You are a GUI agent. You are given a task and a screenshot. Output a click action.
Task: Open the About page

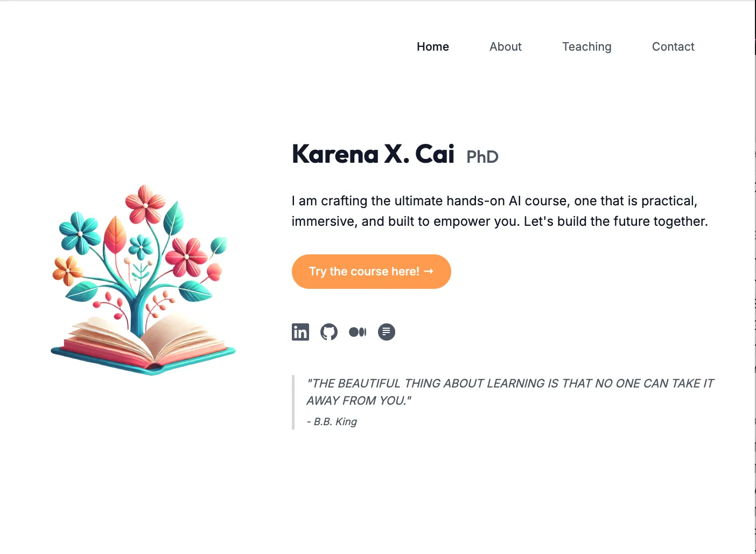coord(506,47)
